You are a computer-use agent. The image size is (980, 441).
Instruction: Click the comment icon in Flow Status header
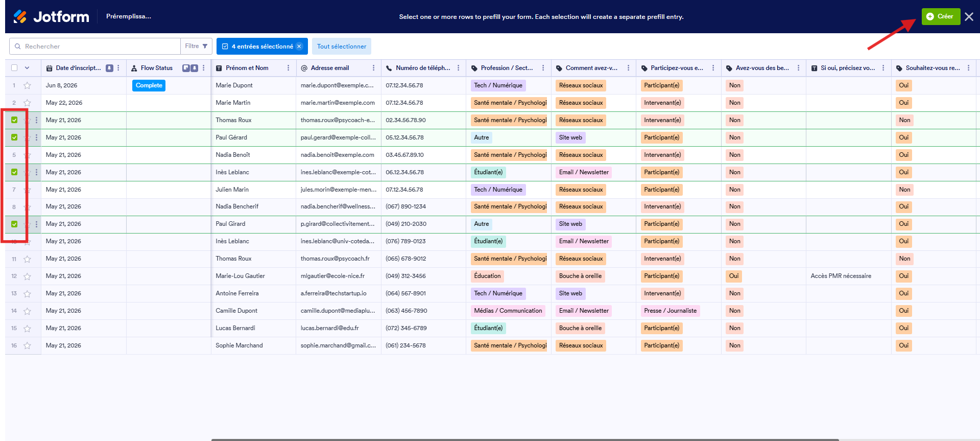pyautogui.click(x=186, y=68)
